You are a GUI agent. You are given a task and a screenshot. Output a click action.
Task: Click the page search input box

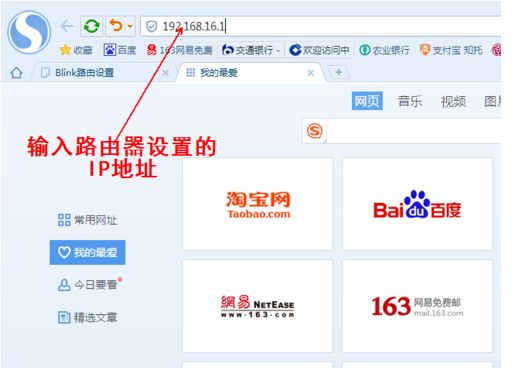point(413,131)
